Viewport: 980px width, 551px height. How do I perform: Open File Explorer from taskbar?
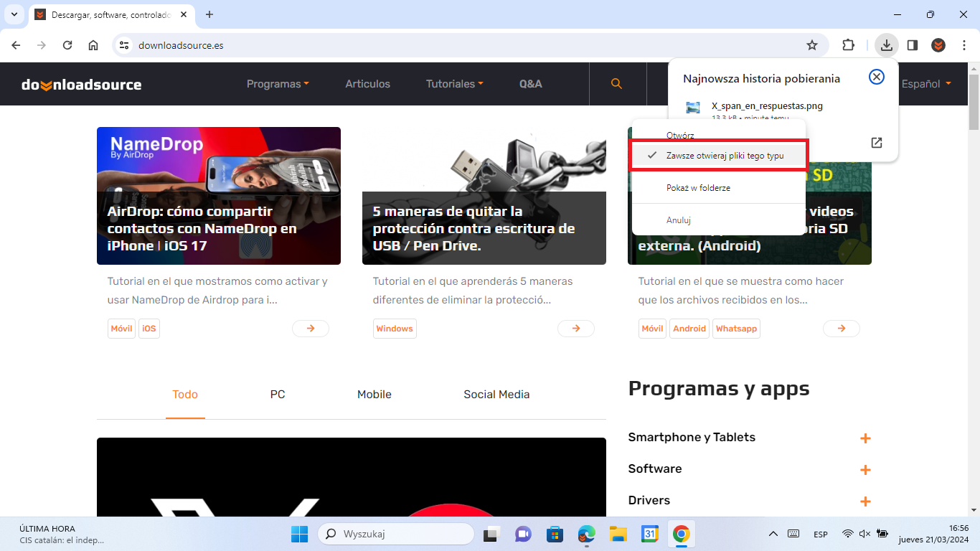(x=618, y=534)
